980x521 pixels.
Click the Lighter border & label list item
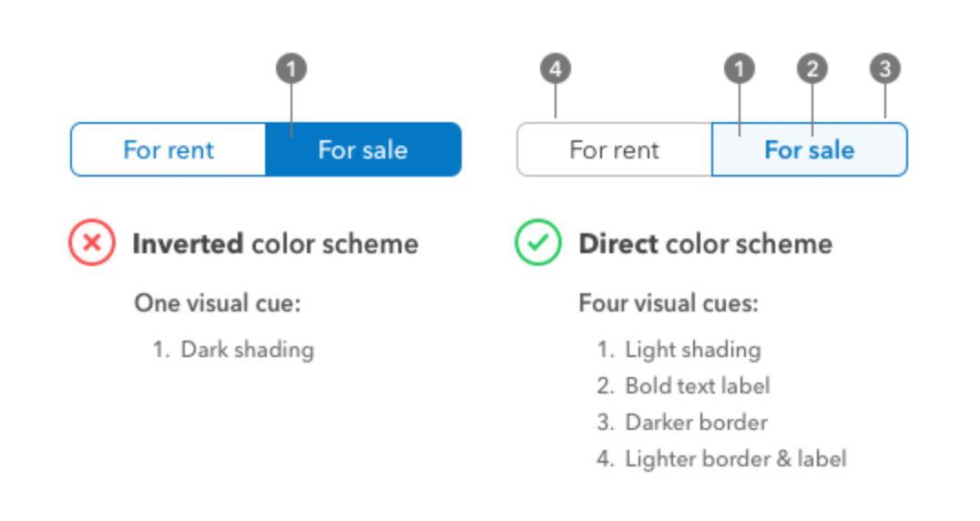pyautogui.click(x=722, y=459)
